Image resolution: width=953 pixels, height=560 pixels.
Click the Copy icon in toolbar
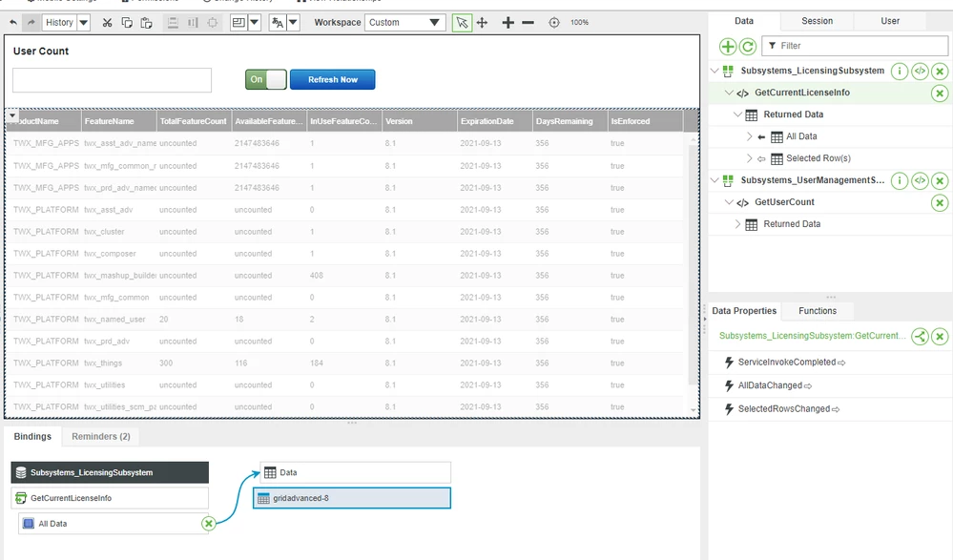[127, 23]
